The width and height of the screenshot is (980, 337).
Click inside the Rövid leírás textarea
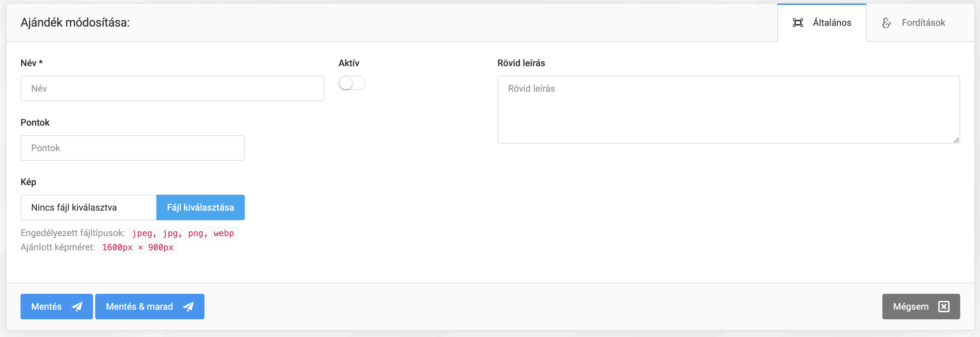(728, 110)
